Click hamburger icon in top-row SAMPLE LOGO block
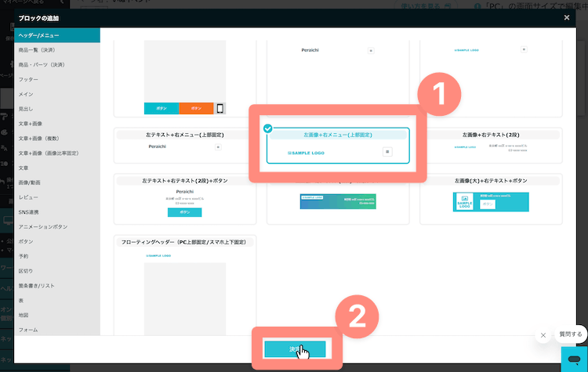Image resolution: width=588 pixels, height=372 pixels. point(524,49)
